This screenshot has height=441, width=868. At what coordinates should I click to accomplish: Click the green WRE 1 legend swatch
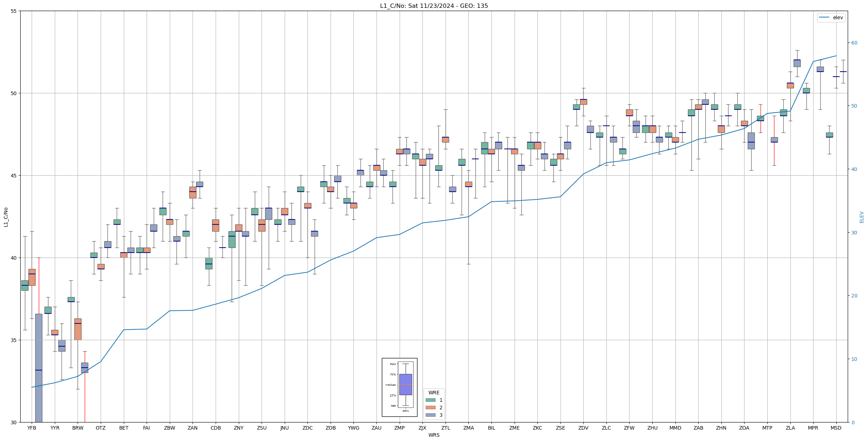tap(430, 400)
